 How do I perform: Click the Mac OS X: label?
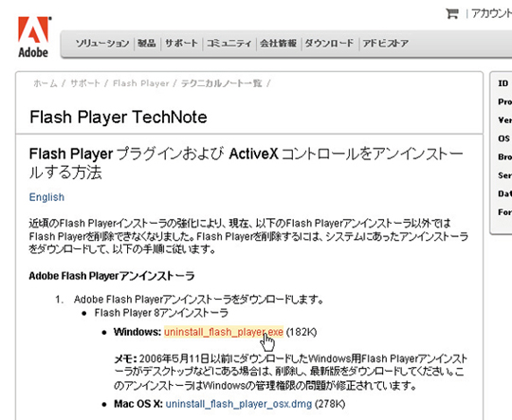click(138, 404)
